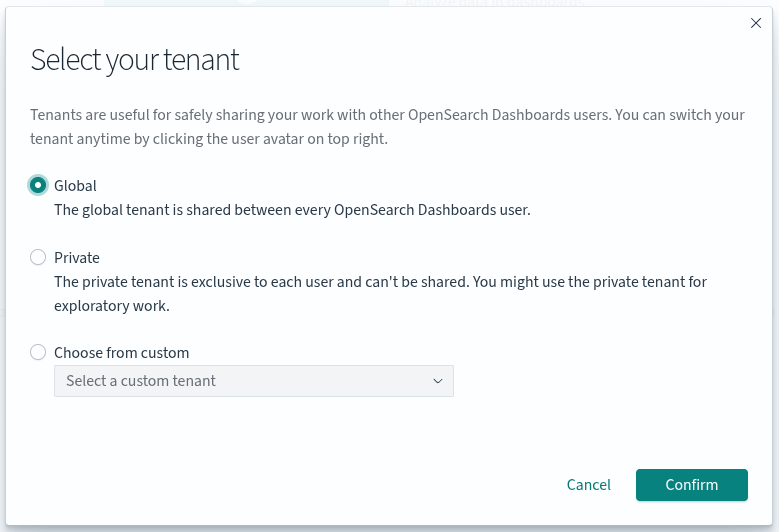Click the filled dot inside the Global radio
779x532 pixels.
pos(38,185)
